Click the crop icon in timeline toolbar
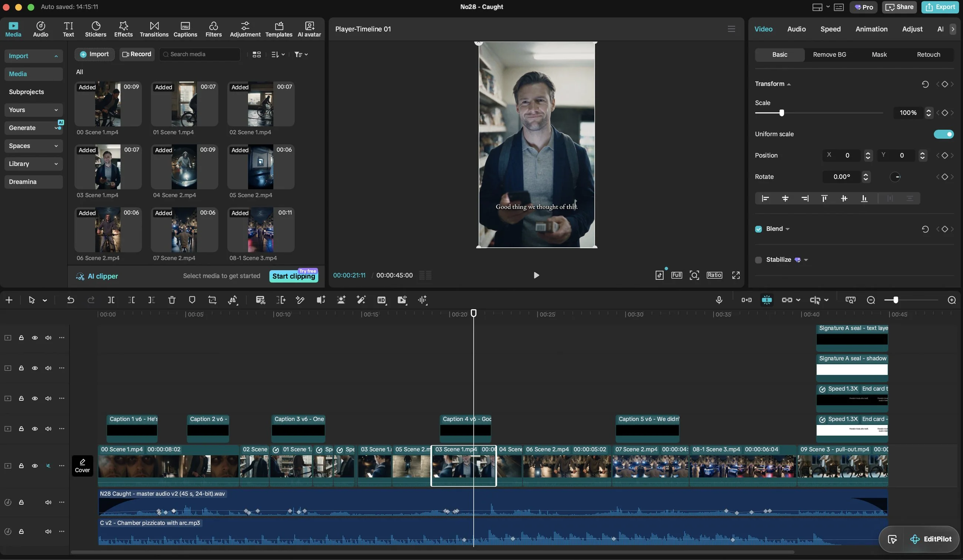This screenshot has width=963, height=560. 213,300
